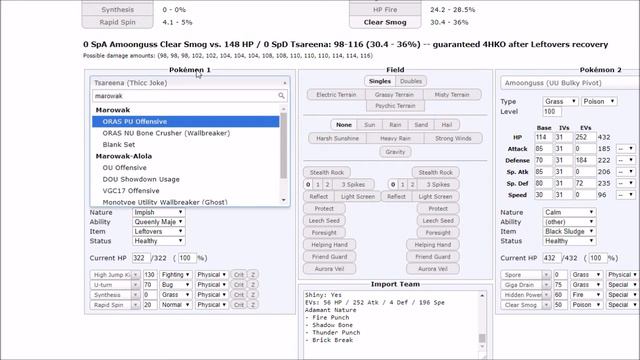The image size is (640, 360).
Task: Set weather to Sun
Action: coord(369,125)
